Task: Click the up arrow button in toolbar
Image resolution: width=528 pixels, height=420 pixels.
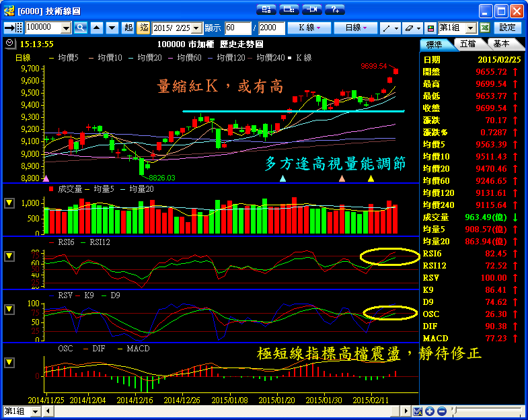Action: [96, 28]
